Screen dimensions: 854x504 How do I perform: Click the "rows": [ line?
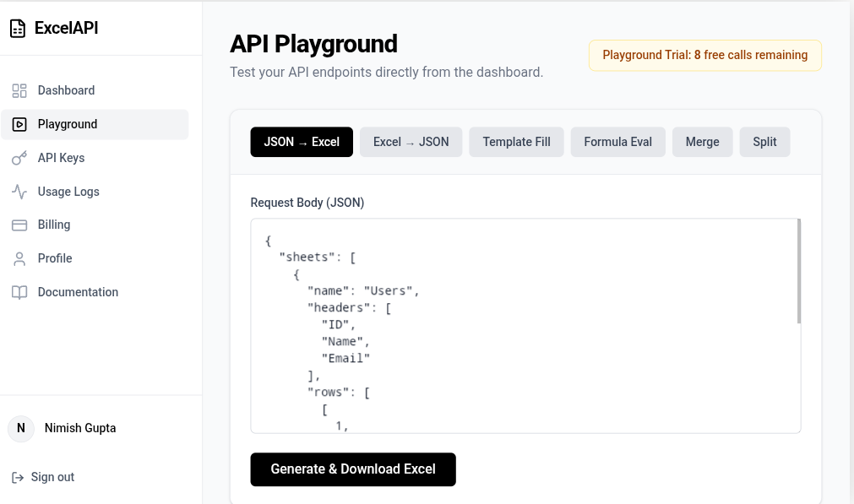coord(339,393)
